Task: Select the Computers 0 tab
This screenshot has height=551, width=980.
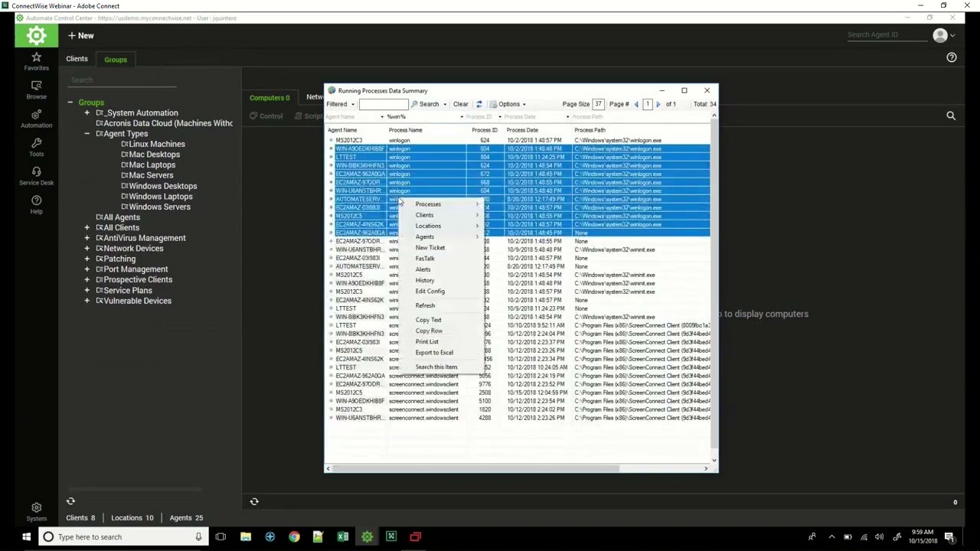Action: tap(269, 98)
